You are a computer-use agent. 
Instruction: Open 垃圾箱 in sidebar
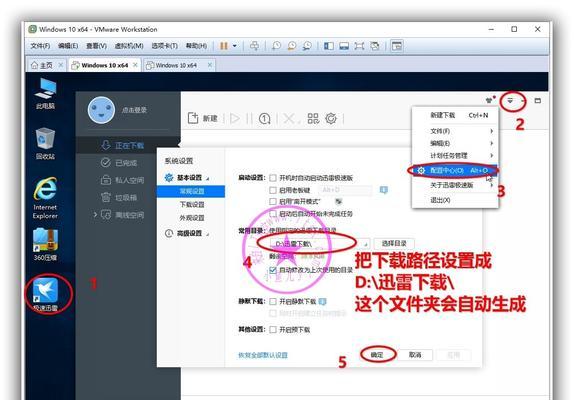click(x=127, y=197)
